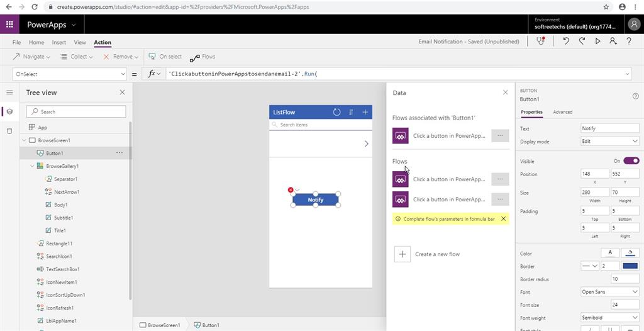Open the Home tab

tap(36, 42)
